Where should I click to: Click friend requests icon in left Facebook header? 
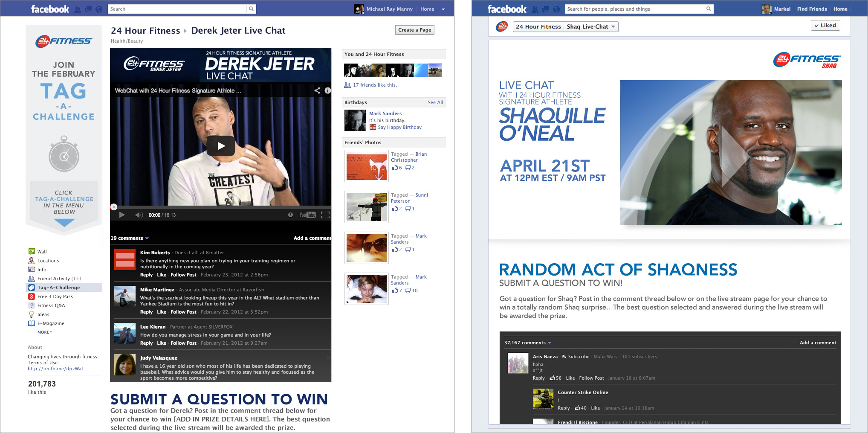[x=77, y=9]
